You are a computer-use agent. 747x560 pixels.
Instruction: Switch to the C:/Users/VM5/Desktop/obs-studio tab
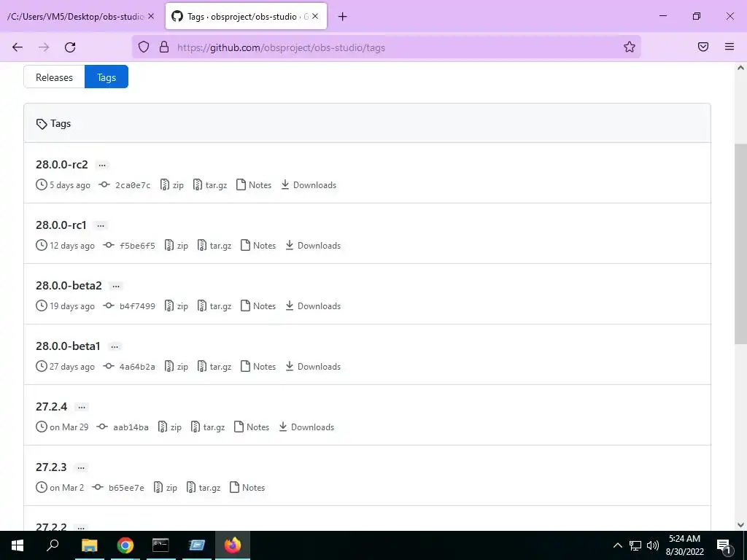click(75, 17)
